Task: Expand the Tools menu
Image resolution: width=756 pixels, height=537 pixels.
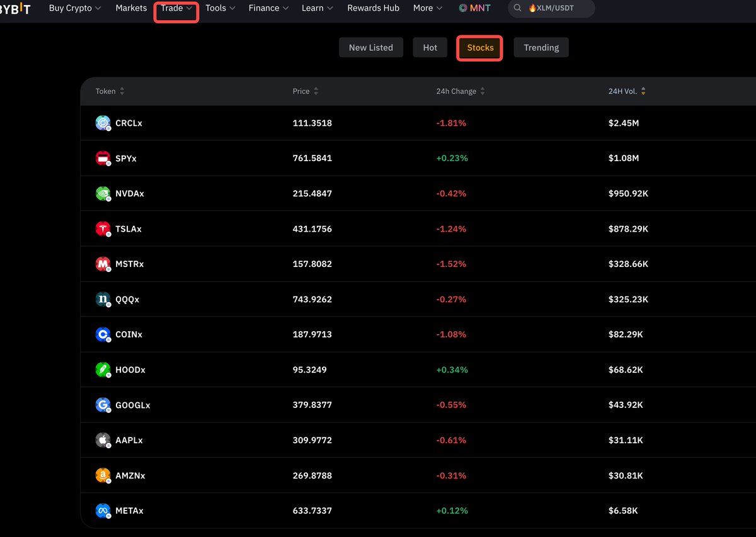Action: tap(220, 8)
